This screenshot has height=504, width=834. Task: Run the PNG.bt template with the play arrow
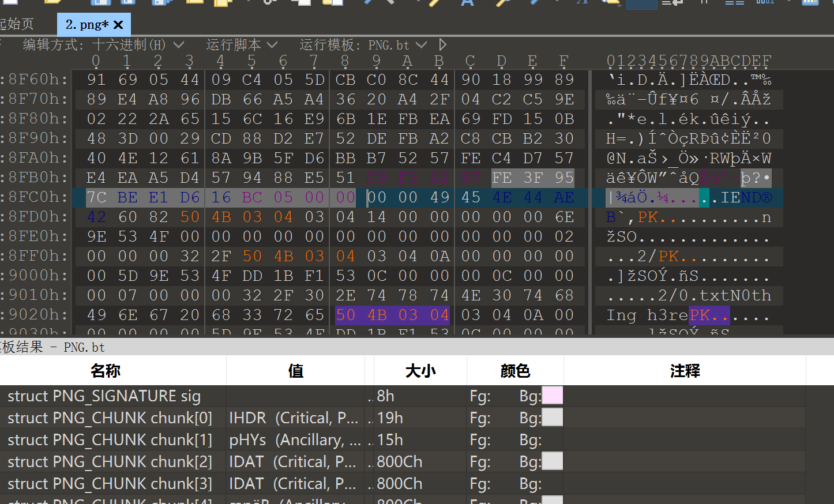coord(442,44)
